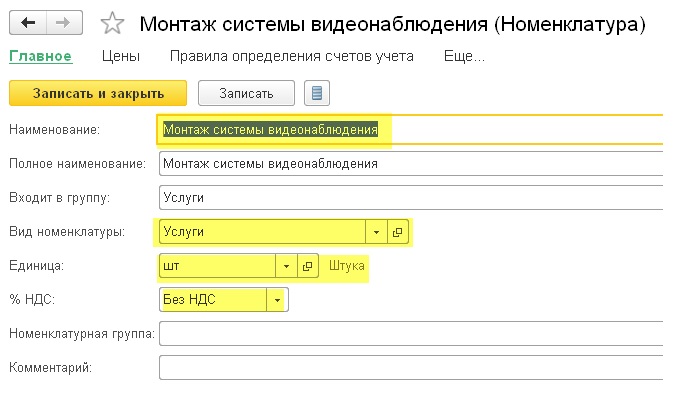Switch to the Главное tab
This screenshot has height=394, width=678.
click(x=41, y=56)
